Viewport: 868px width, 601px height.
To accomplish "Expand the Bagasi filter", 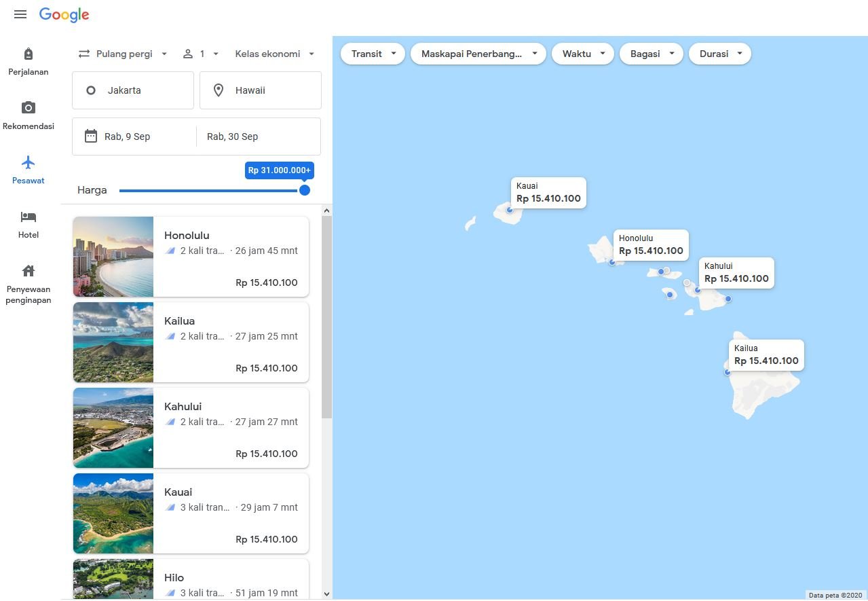I will coord(652,54).
